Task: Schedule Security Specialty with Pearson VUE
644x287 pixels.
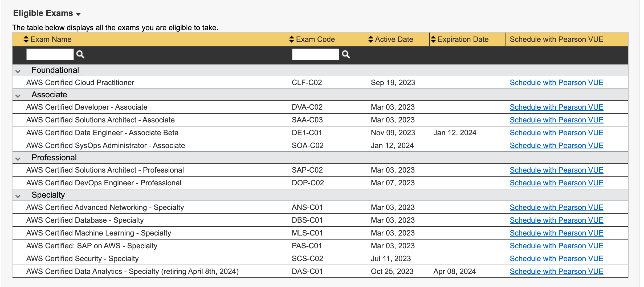Action: pyautogui.click(x=556, y=259)
